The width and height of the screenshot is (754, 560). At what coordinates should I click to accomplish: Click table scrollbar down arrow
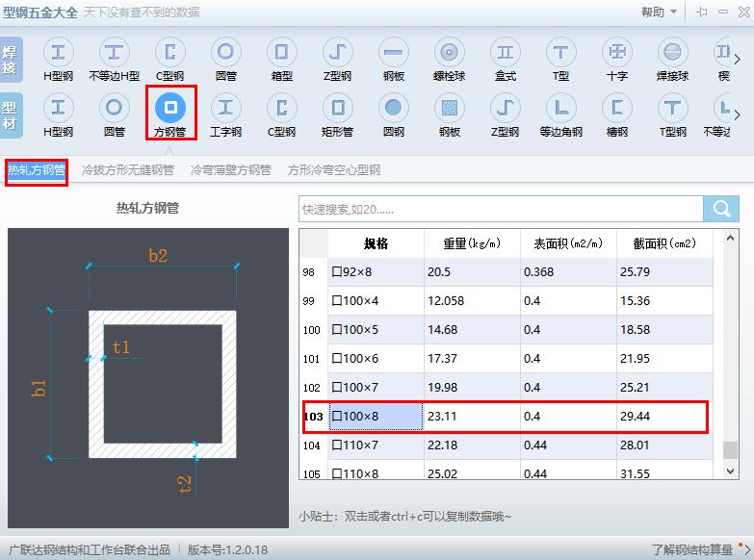(x=730, y=471)
